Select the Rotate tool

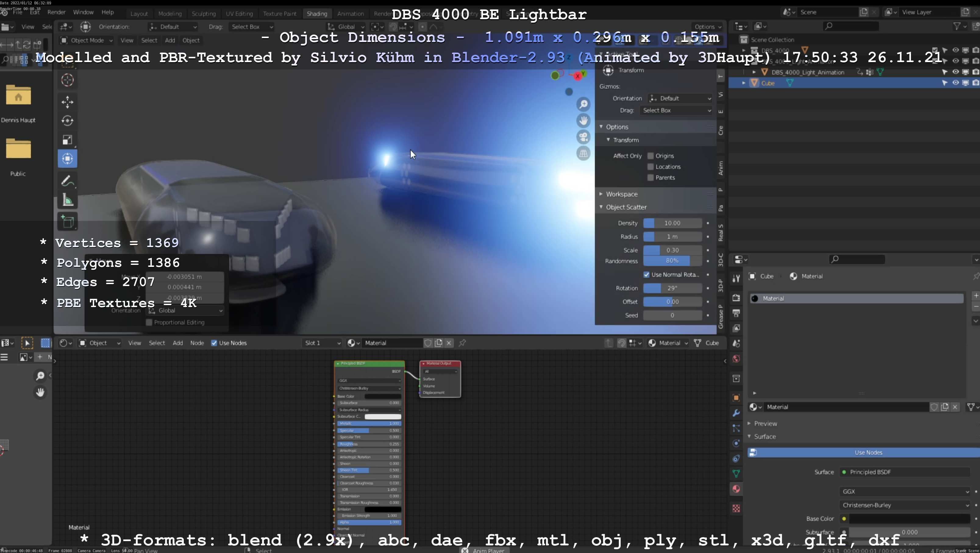67,121
